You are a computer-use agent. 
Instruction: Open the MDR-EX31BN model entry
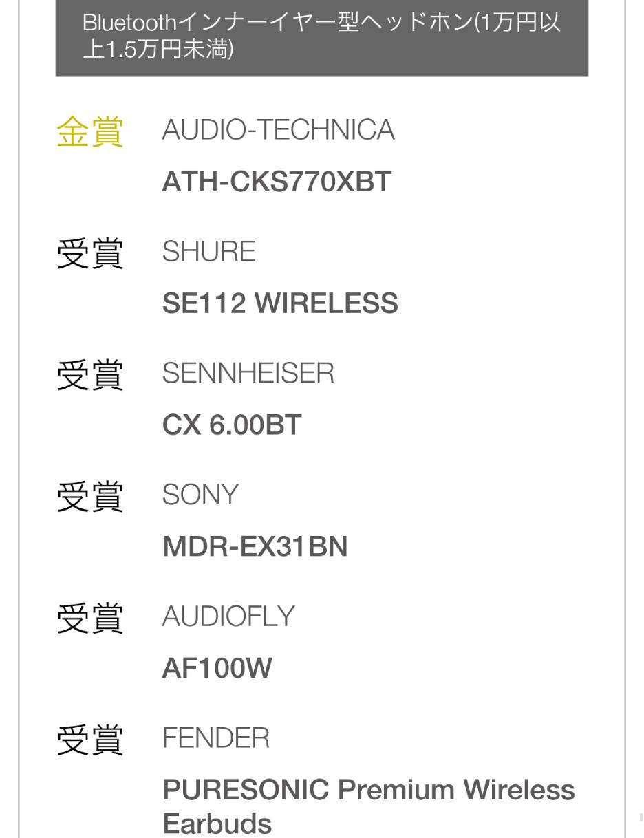255,547
